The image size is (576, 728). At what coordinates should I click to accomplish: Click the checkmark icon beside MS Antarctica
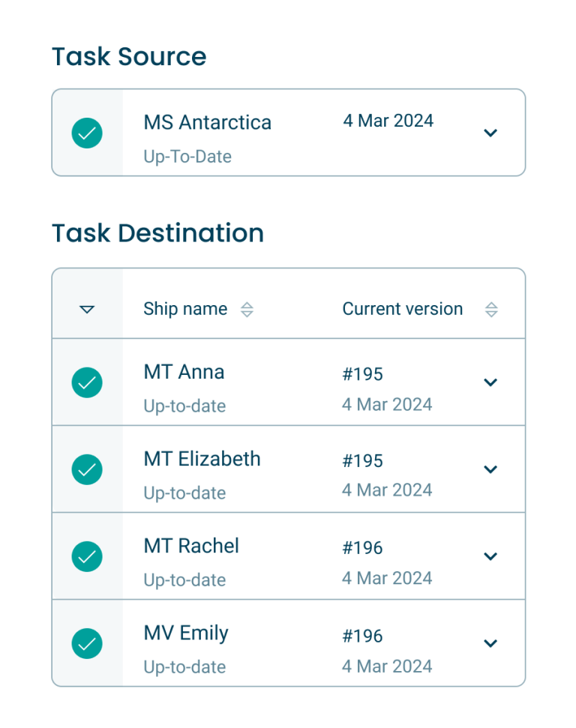coord(87,132)
